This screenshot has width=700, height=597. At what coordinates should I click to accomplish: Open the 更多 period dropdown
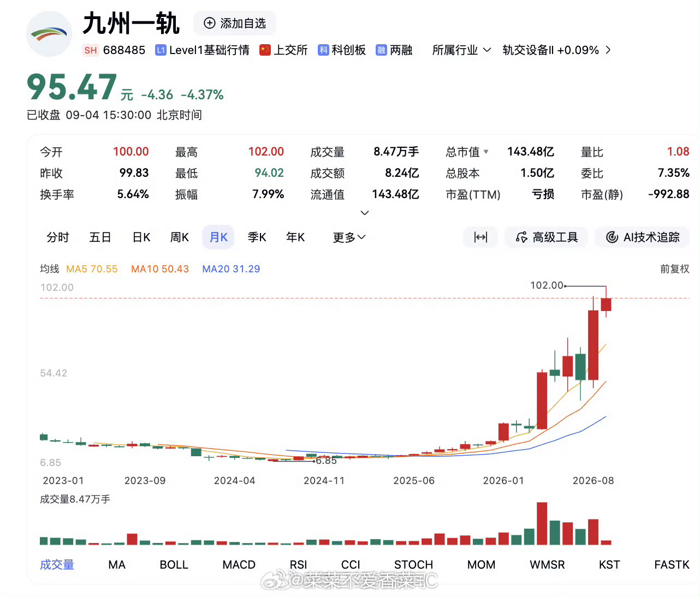pyautogui.click(x=349, y=237)
